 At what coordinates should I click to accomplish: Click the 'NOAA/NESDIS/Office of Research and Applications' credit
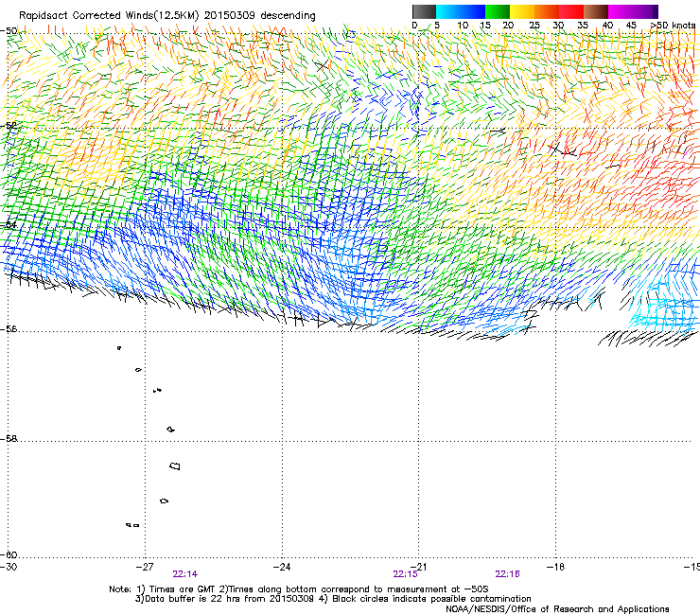[x=557, y=609]
